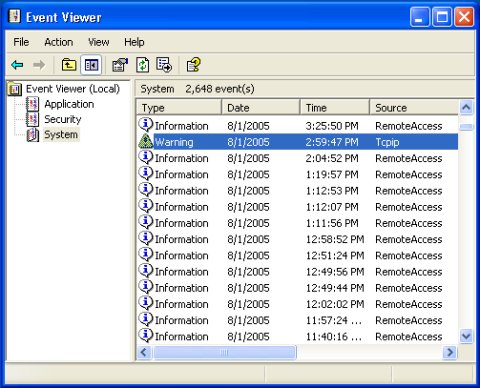
Task: Click the Event Viewer (Local) root icon
Action: (15, 89)
